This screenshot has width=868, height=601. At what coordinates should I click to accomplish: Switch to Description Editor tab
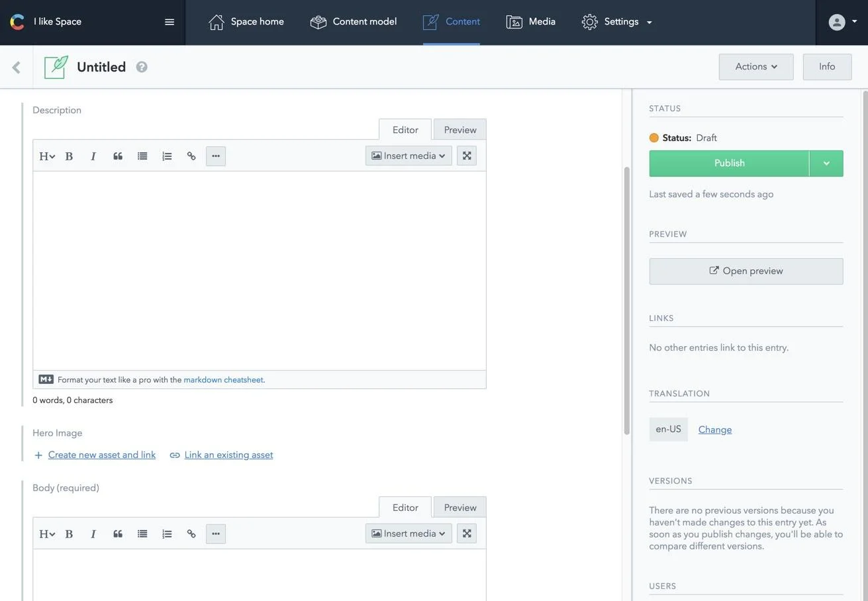tap(405, 130)
